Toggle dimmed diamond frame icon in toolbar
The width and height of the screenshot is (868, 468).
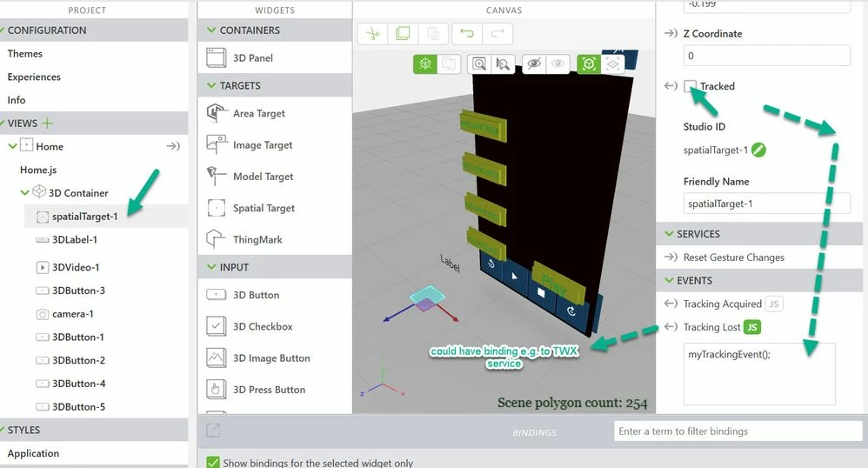point(613,64)
